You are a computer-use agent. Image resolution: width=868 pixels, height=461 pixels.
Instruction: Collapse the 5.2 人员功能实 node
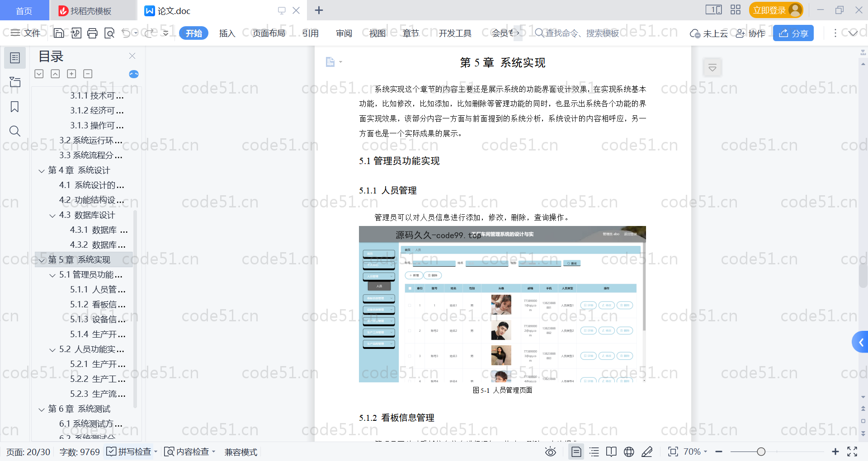tap(52, 350)
